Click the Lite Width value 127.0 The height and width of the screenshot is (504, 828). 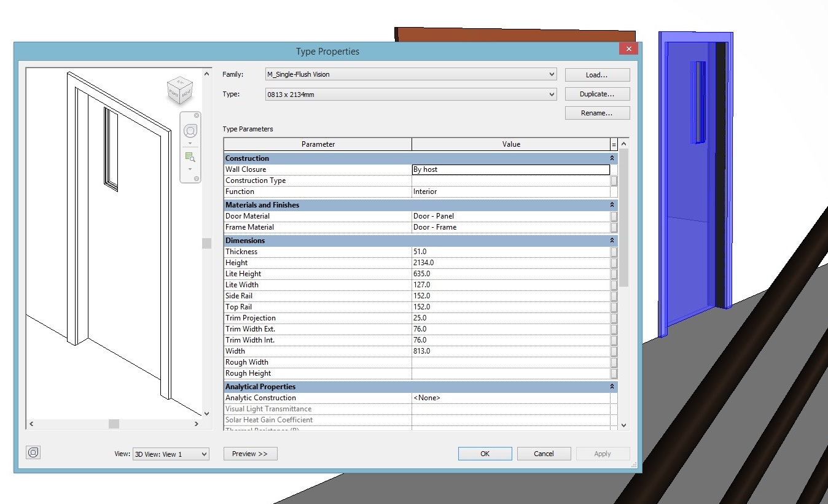pos(510,285)
